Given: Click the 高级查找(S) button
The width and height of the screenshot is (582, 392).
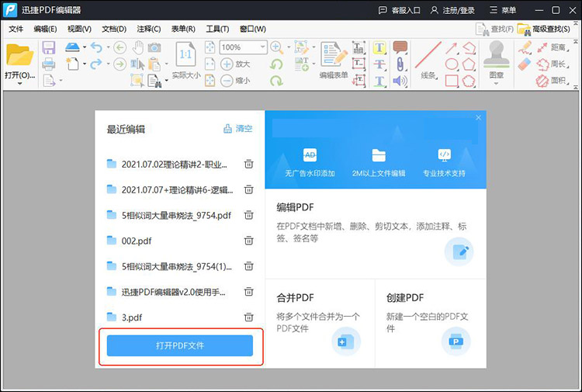Looking at the screenshot, I should 544,29.
